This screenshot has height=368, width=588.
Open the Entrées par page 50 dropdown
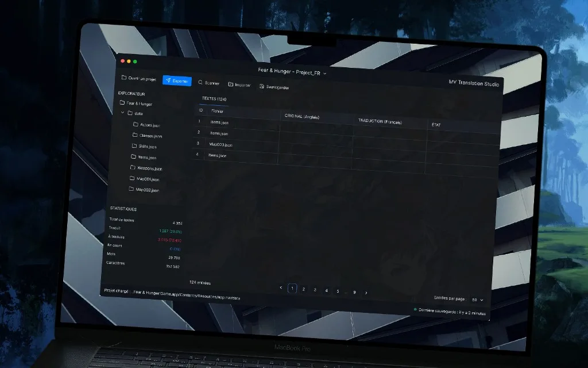[477, 300]
